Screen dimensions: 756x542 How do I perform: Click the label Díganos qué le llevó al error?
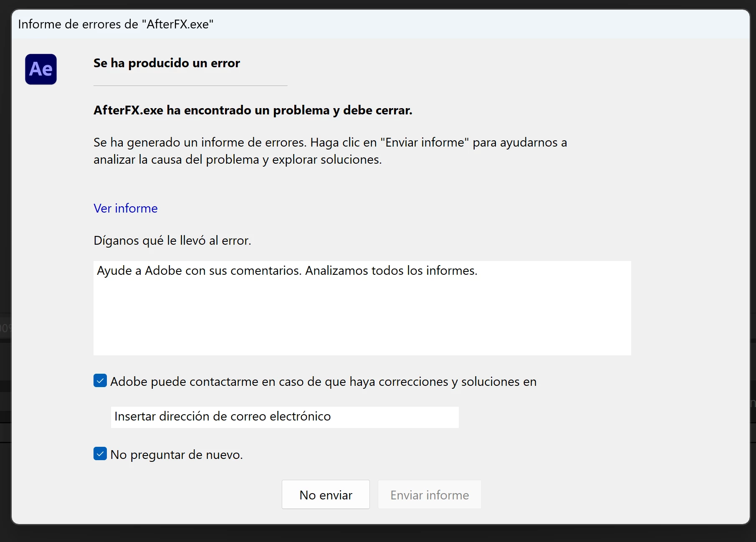(x=172, y=241)
